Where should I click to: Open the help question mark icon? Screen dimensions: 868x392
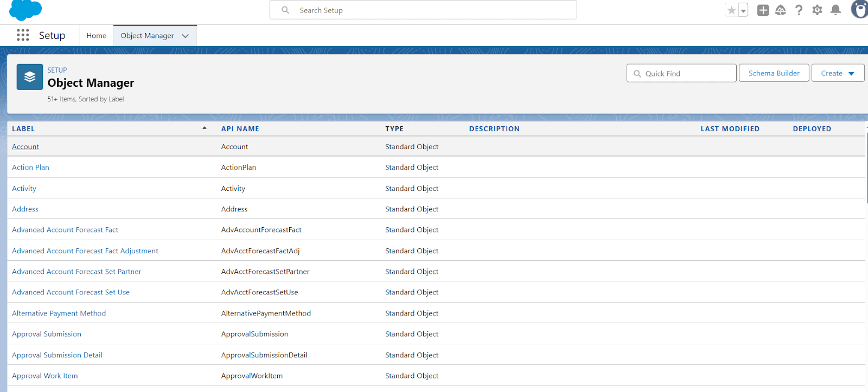799,10
